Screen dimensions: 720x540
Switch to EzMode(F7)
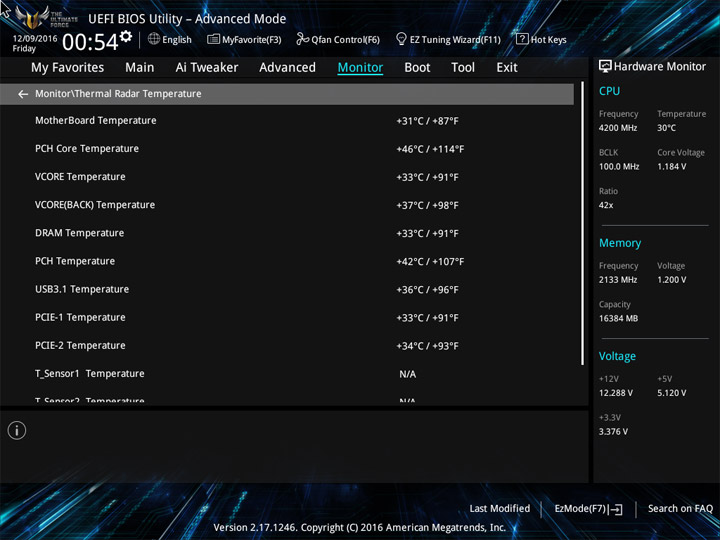click(588, 509)
